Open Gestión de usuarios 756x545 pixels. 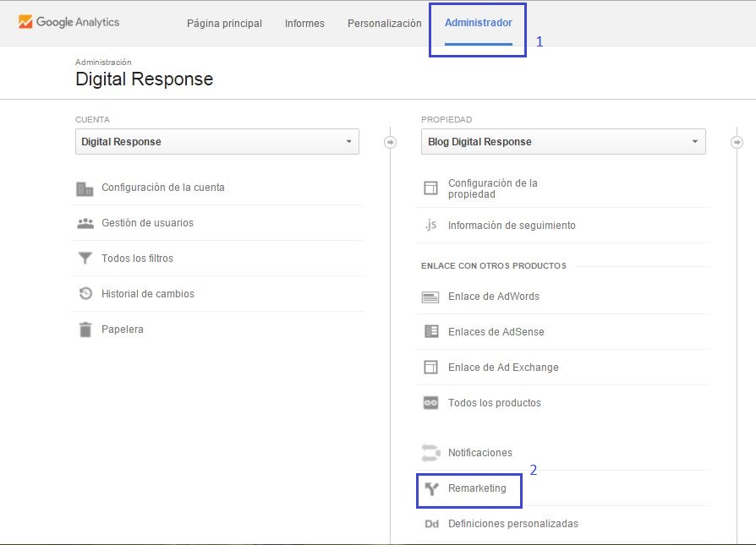(x=147, y=223)
